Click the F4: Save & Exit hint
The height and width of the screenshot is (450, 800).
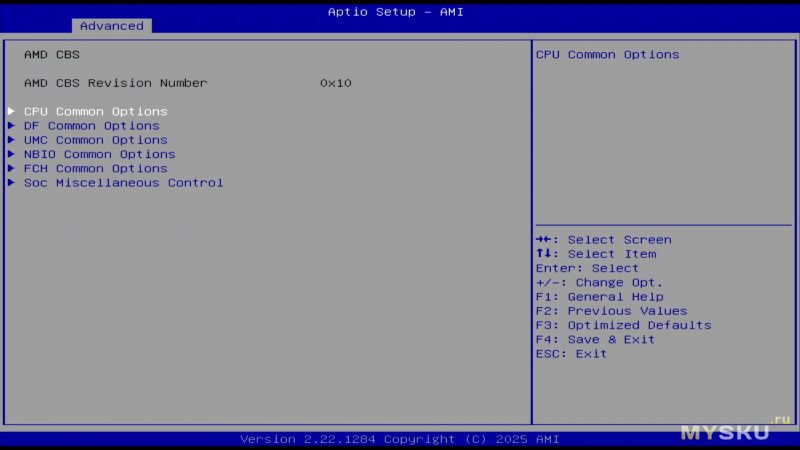[x=595, y=340]
